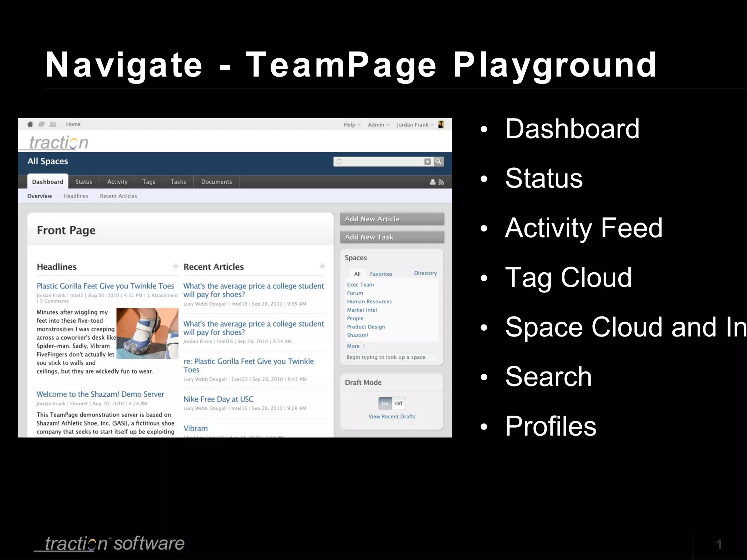Click the 5 Comments link under headline
This screenshot has height=560, width=747.
(54, 301)
